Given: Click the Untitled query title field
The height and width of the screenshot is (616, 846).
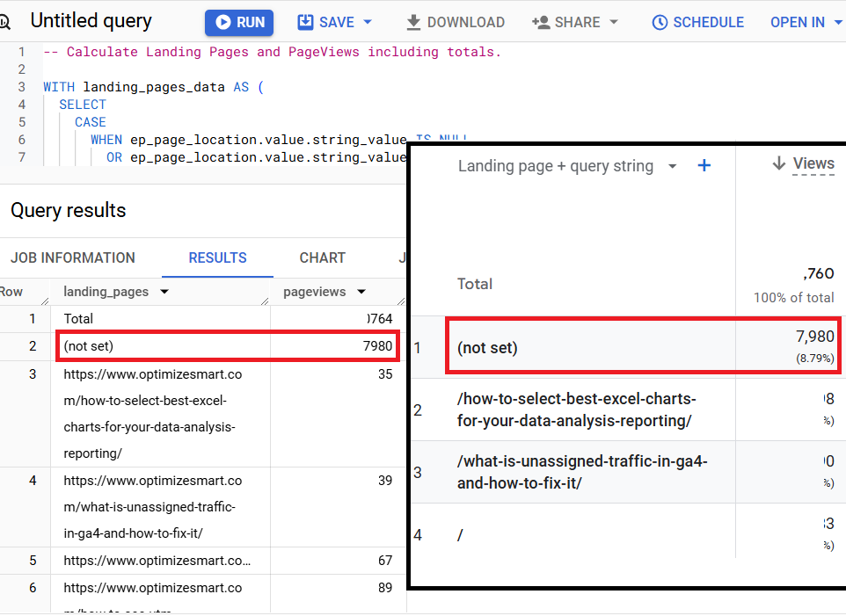Looking at the screenshot, I should tap(91, 20).
